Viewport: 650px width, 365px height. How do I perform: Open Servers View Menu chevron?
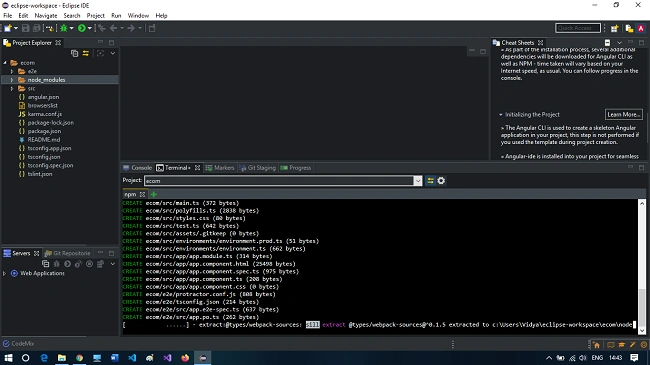coord(112,264)
